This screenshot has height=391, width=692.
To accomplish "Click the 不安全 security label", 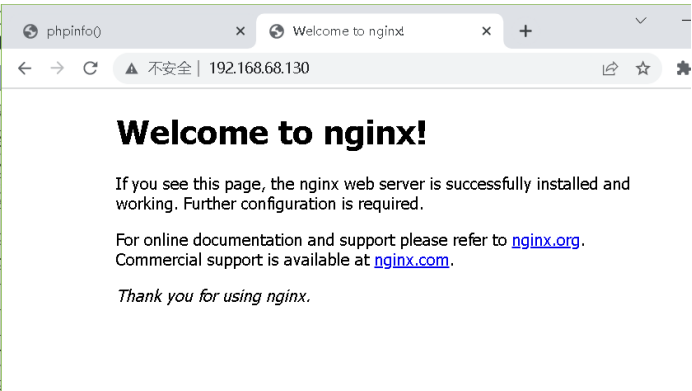I will (169, 68).
